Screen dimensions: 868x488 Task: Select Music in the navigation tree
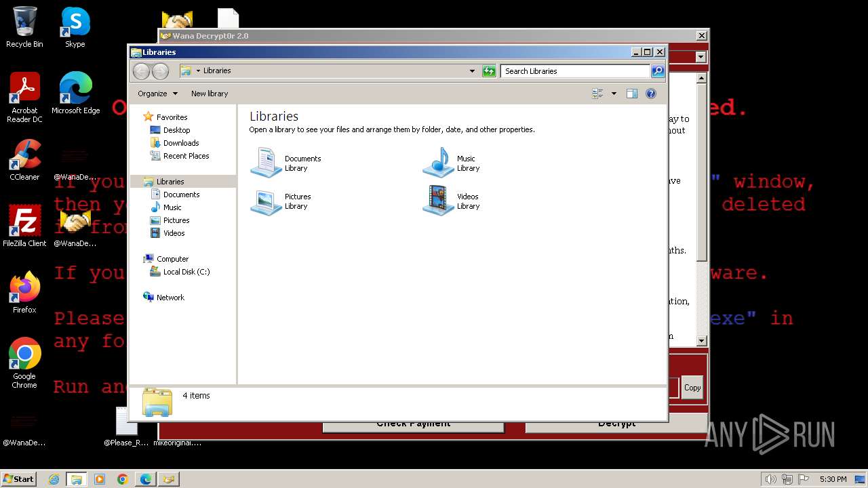[172, 207]
